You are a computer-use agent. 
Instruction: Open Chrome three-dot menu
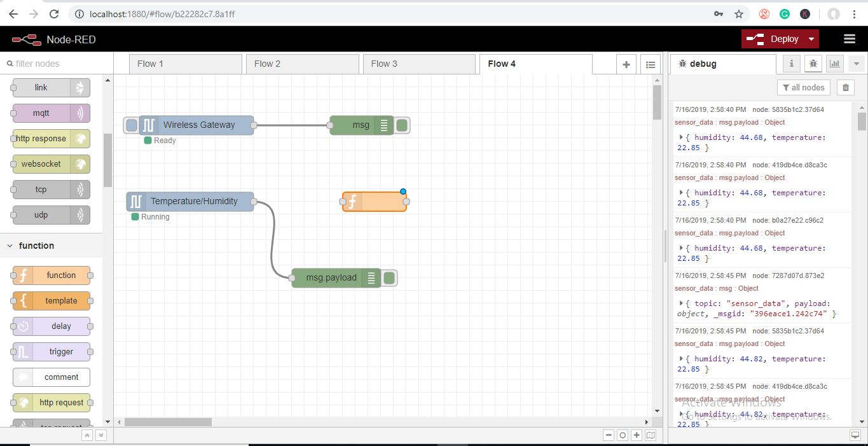pyautogui.click(x=855, y=13)
